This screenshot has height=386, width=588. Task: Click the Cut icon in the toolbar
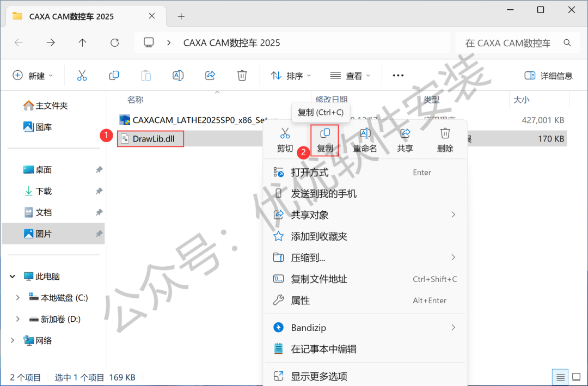[82, 75]
